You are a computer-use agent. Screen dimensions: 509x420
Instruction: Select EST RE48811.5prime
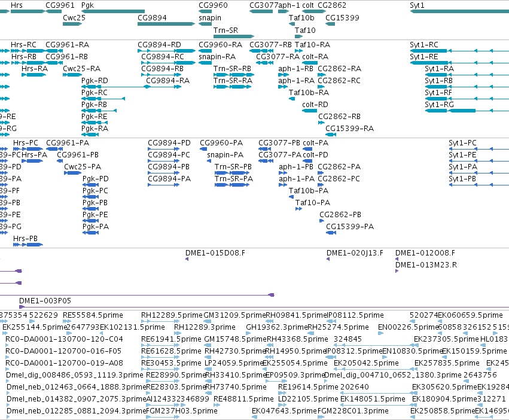(243, 399)
